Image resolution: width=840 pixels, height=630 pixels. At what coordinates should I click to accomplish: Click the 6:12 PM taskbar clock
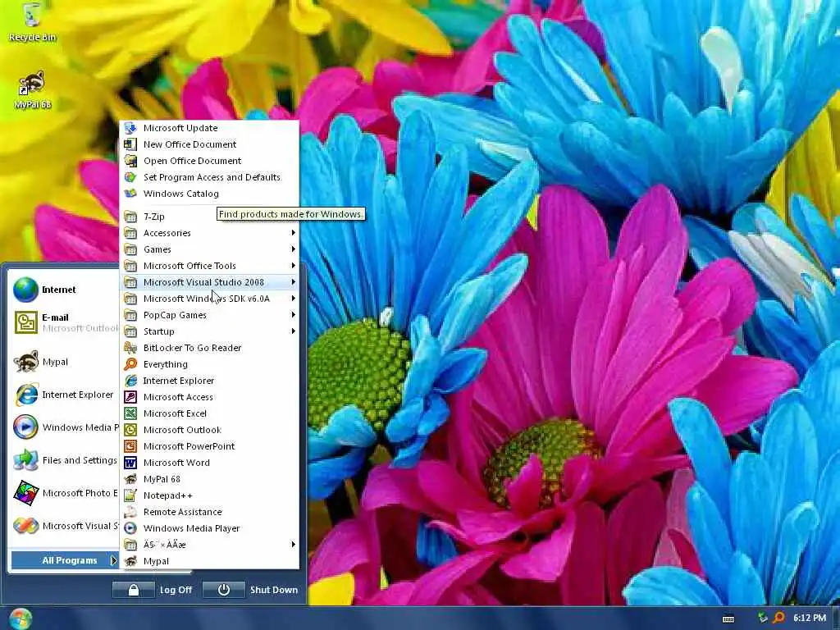click(810, 619)
